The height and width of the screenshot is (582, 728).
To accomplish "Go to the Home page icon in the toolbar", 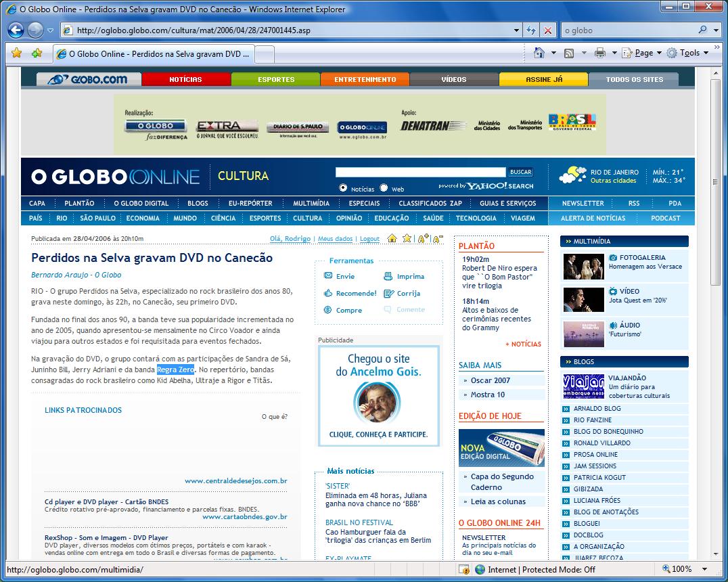I will pos(539,53).
